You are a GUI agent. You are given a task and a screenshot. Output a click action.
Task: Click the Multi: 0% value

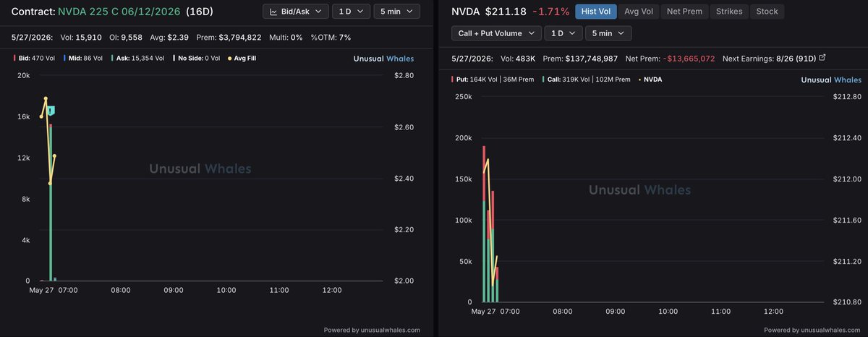[x=285, y=37]
